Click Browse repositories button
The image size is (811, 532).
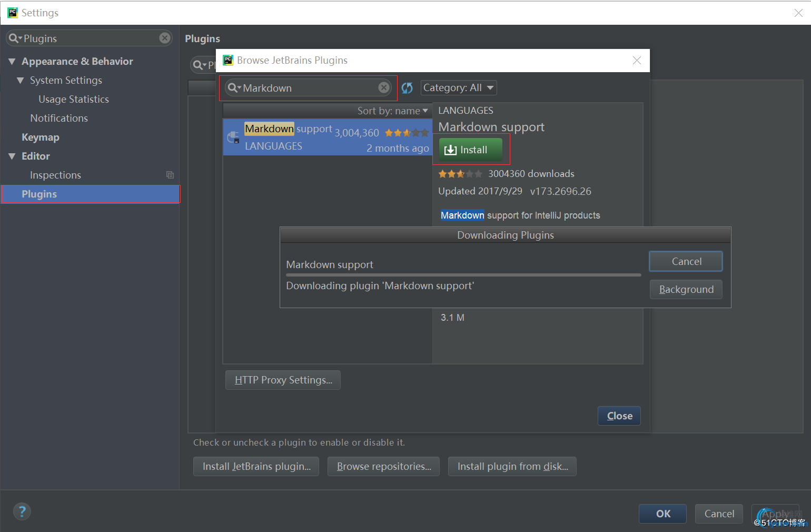[383, 466]
